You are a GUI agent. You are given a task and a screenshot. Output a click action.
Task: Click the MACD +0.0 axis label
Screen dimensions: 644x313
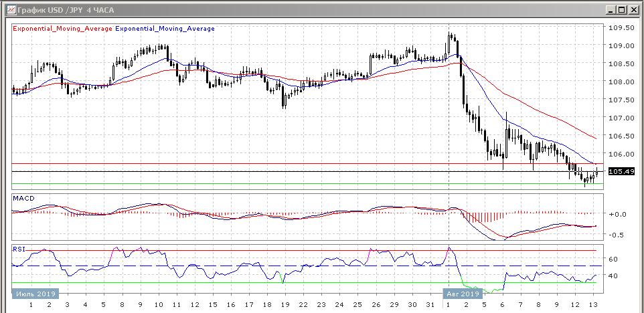click(617, 214)
